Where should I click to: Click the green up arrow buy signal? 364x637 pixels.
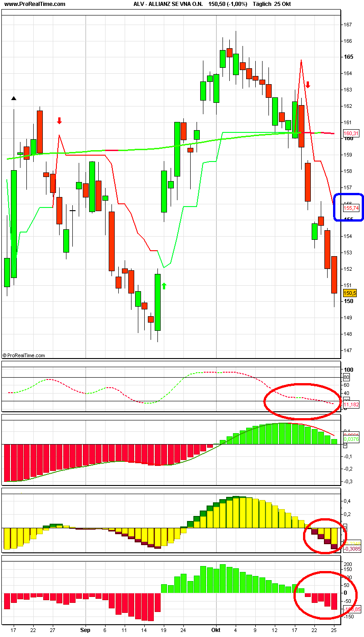pyautogui.click(x=164, y=286)
